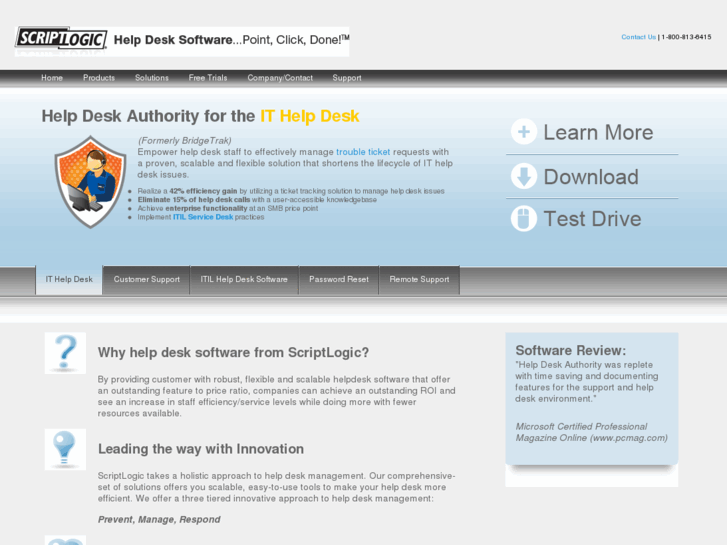Open Company/Contact menu
This screenshot has height=545, width=727.
280,78
